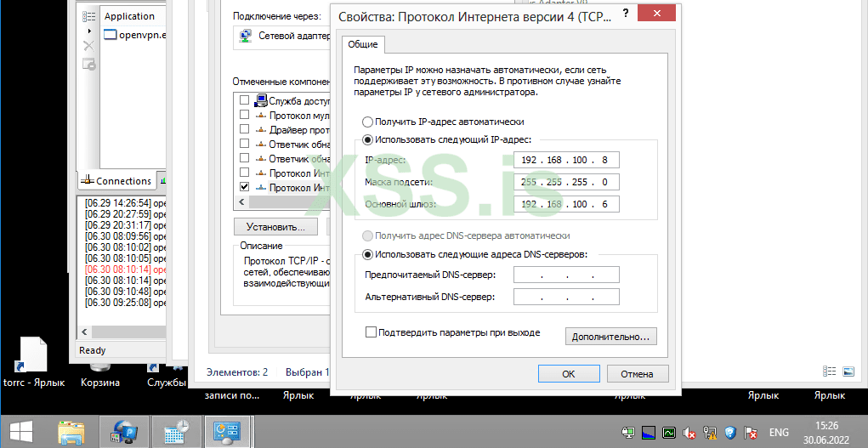Click the blue shield tray icon
The height and width of the screenshot is (448, 868).
click(x=730, y=433)
